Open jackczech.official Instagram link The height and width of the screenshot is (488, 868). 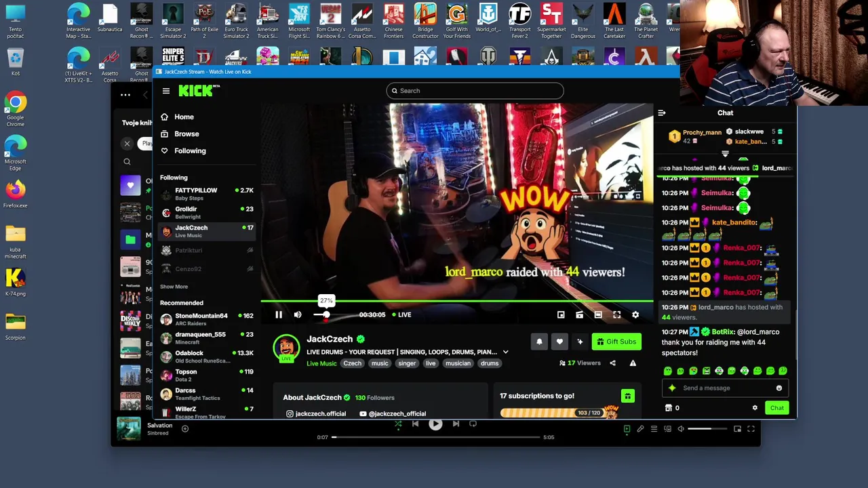click(x=316, y=413)
